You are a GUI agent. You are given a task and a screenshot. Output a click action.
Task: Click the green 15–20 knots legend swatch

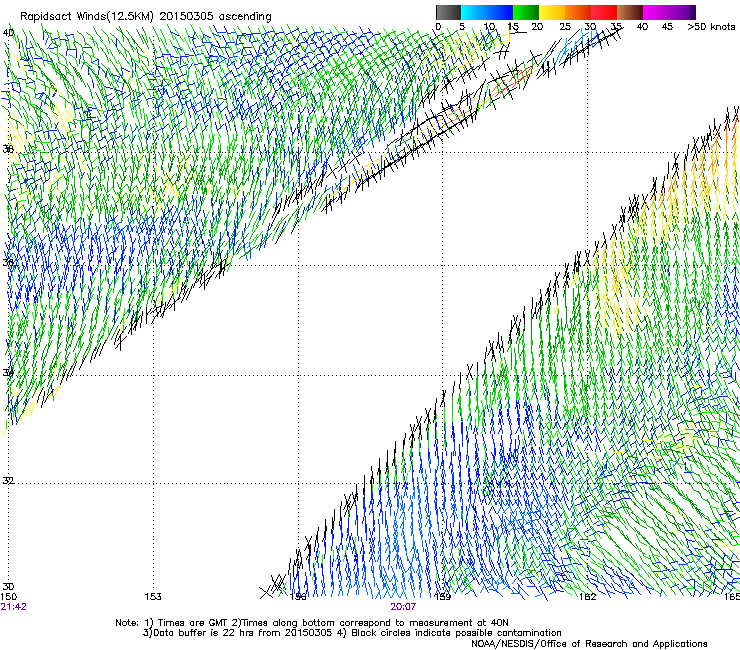tap(526, 12)
